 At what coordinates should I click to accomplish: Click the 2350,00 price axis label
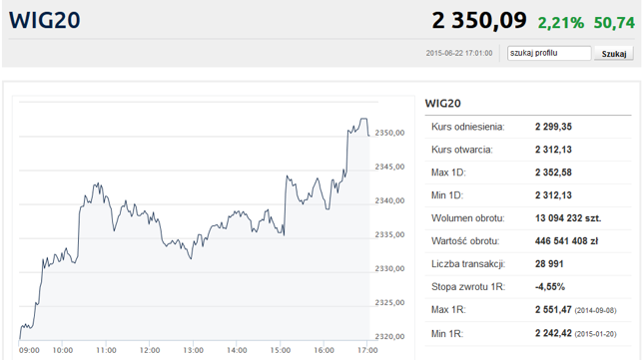[389, 133]
